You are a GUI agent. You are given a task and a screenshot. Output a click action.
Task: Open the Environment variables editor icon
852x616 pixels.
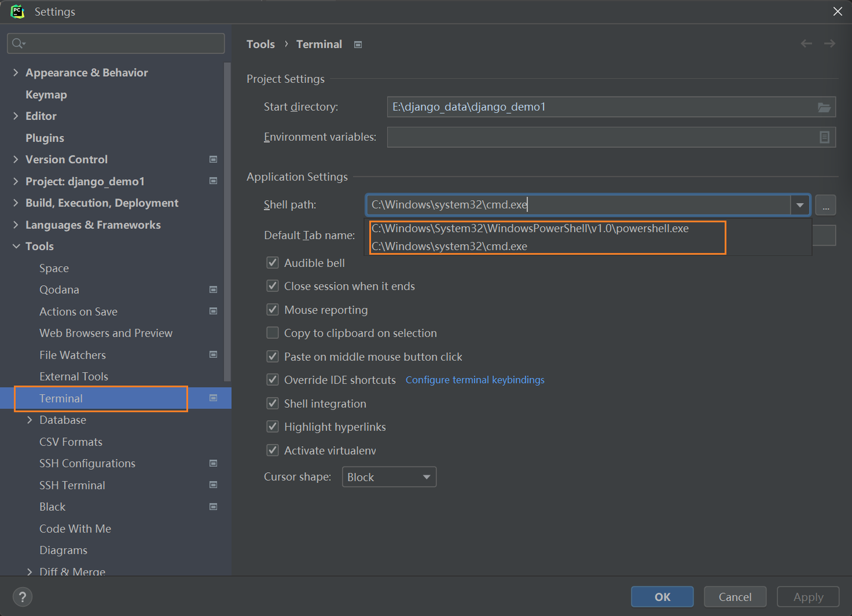pos(824,137)
